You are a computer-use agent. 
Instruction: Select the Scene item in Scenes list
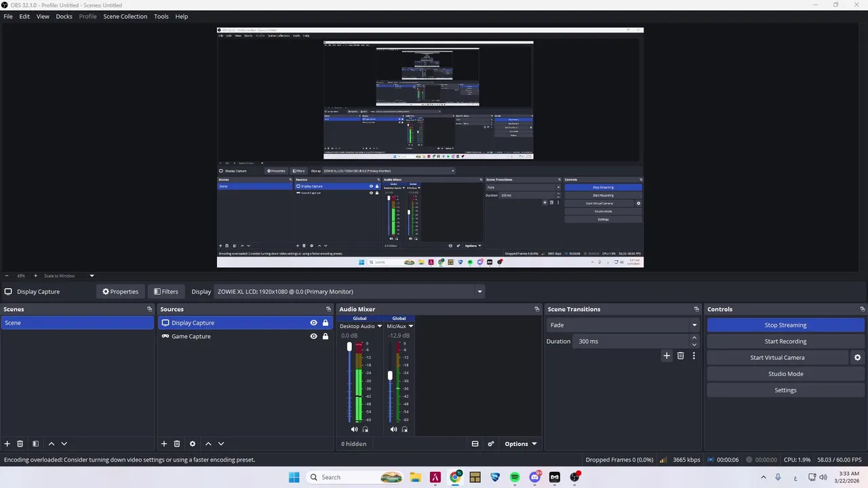pos(77,323)
